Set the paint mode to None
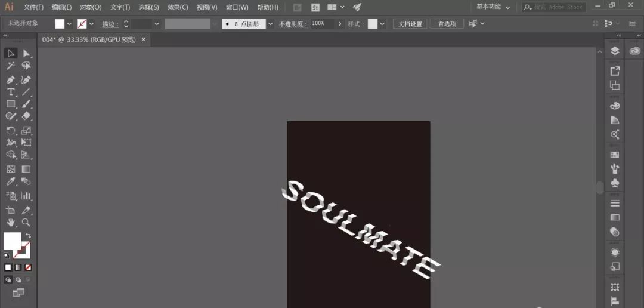The image size is (644, 308). click(28, 267)
